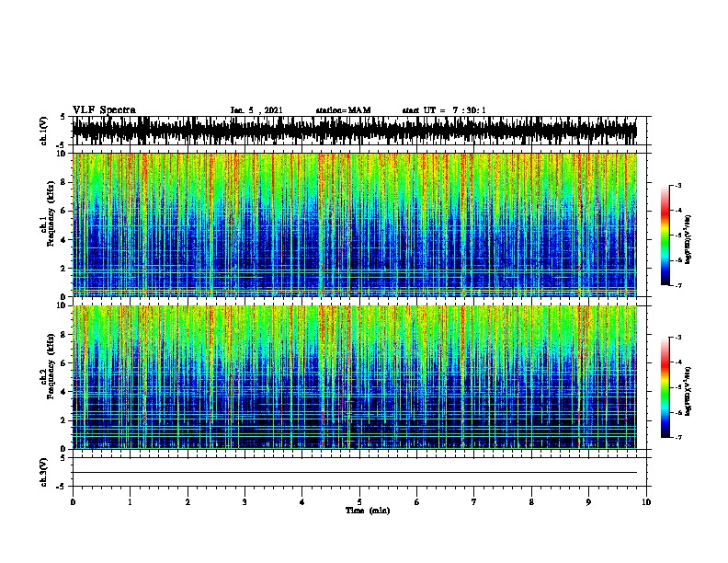Click the 'ch.1(V)' axis label
This screenshot has height=563, width=728.
click(43, 131)
